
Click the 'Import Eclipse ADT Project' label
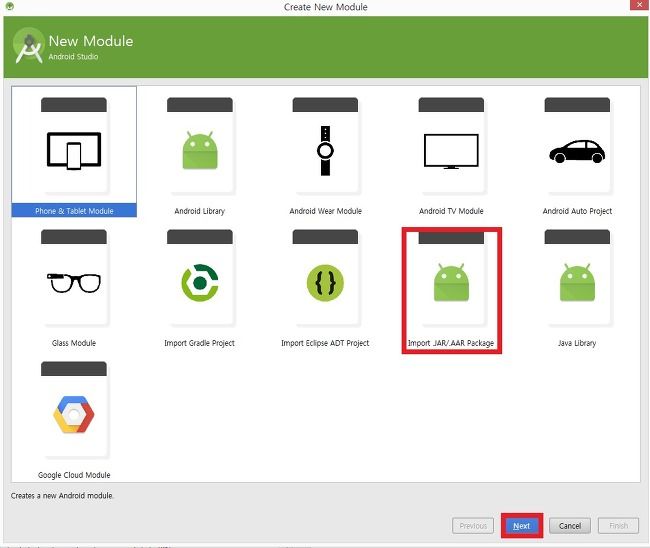point(325,343)
